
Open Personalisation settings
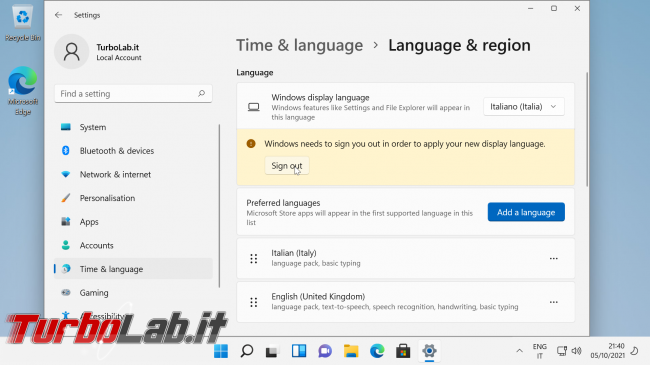(133, 198)
